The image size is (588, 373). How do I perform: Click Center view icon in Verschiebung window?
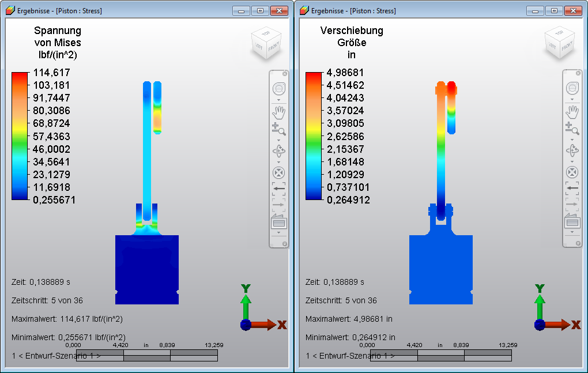(572, 172)
